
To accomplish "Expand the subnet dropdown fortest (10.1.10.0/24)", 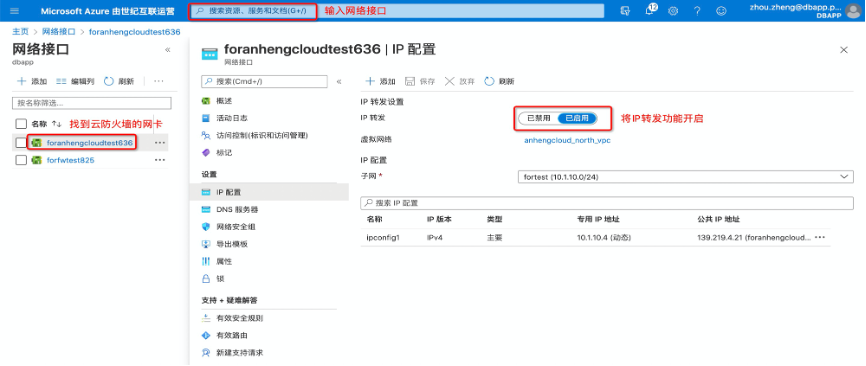I will pyautogui.click(x=685, y=177).
